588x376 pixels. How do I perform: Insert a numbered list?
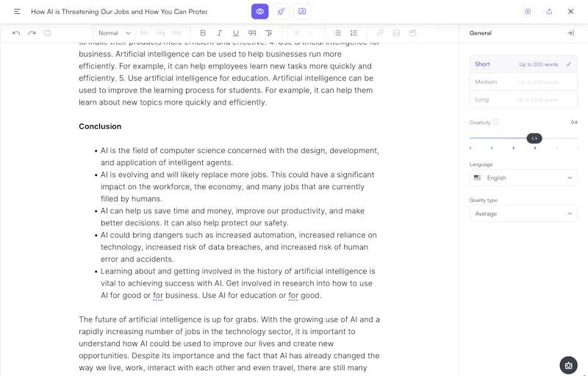click(354, 33)
